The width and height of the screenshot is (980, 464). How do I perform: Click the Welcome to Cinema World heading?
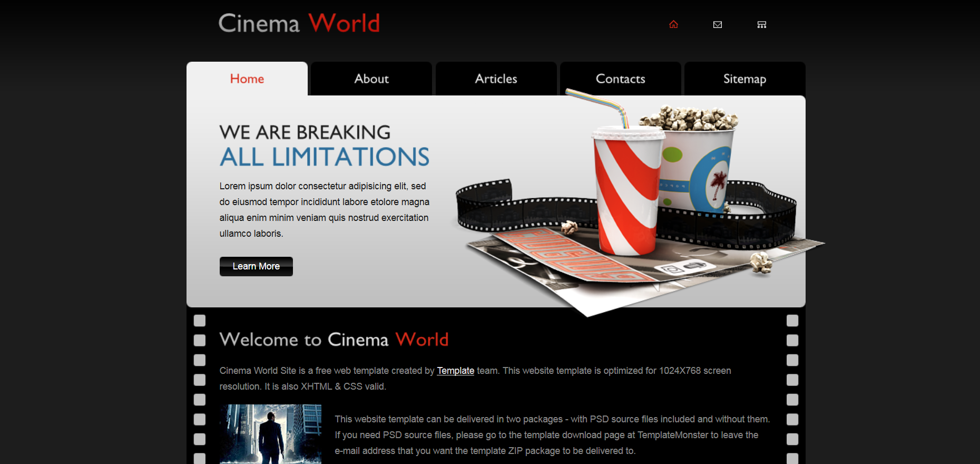click(334, 340)
